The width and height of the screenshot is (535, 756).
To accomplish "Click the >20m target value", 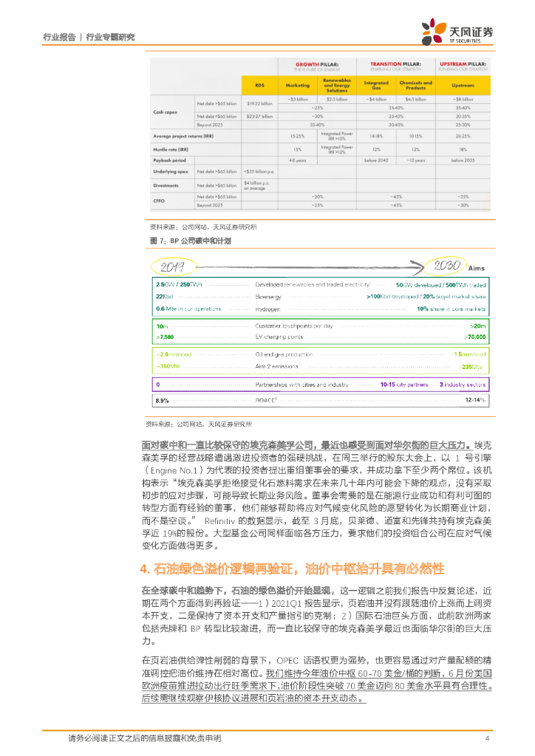I will click(x=478, y=326).
